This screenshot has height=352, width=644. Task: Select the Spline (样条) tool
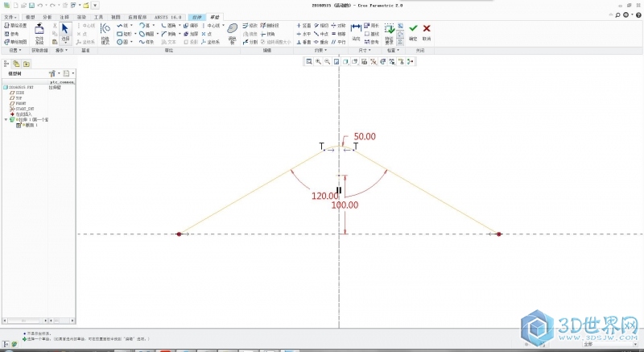tap(147, 42)
